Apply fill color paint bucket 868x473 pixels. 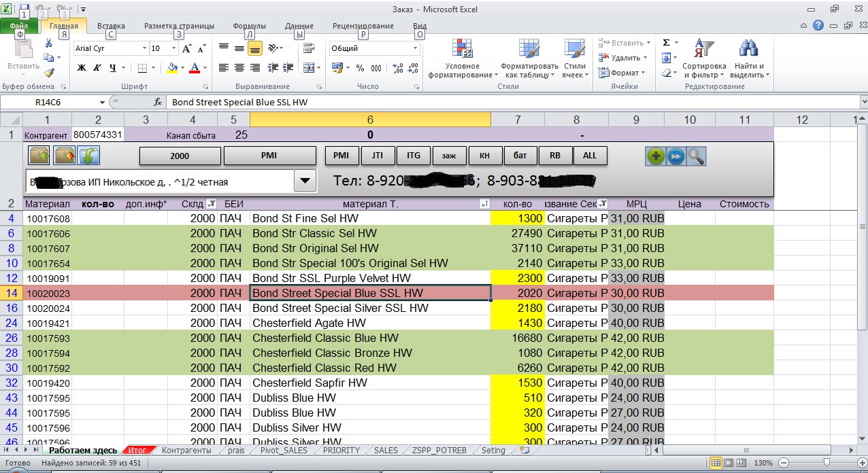click(172, 68)
